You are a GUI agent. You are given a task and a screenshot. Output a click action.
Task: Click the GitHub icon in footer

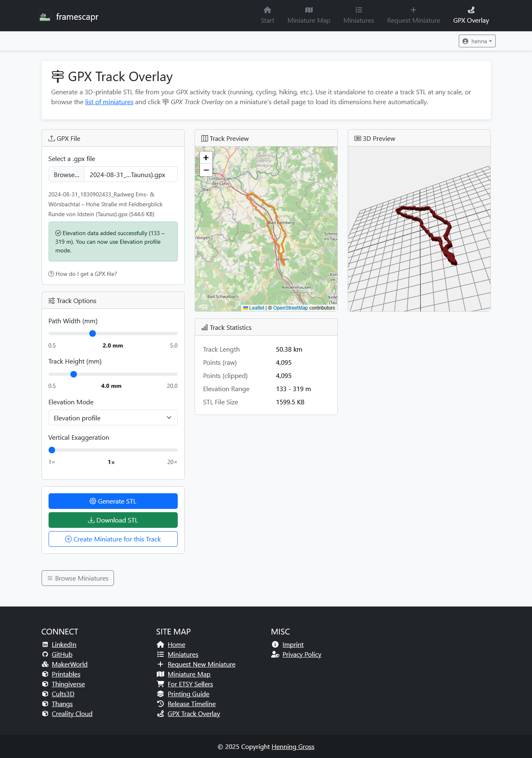click(x=45, y=655)
